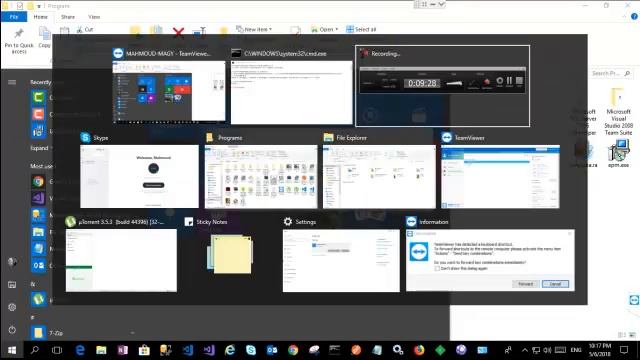Switch to the TeamViewer main window thumbnail
The height and width of the screenshot is (360, 640).
pos(500,176)
